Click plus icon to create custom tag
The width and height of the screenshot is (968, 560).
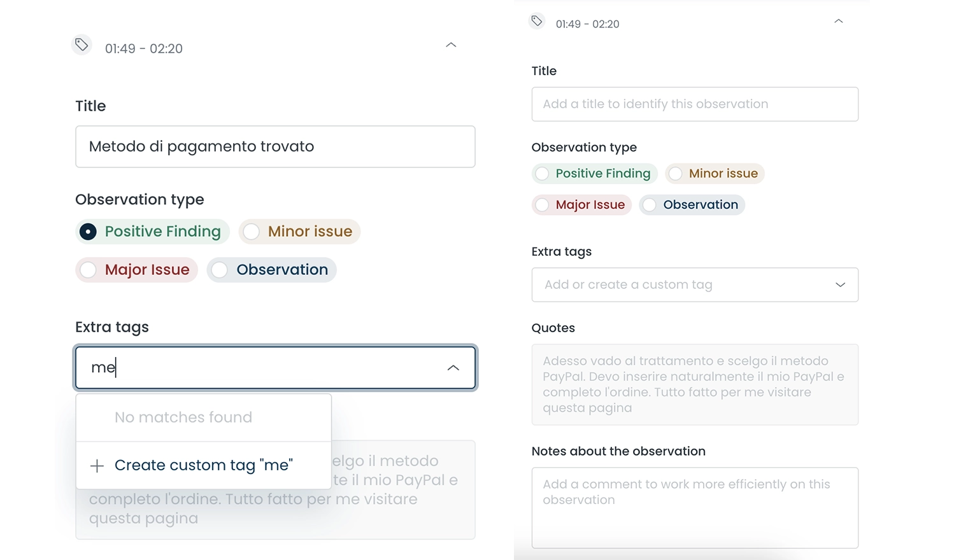[97, 466]
